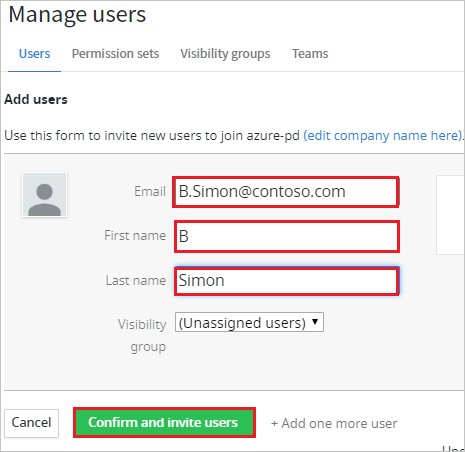The image size is (465, 452).
Task: Click the white panel right of Email
Action: coord(450,215)
